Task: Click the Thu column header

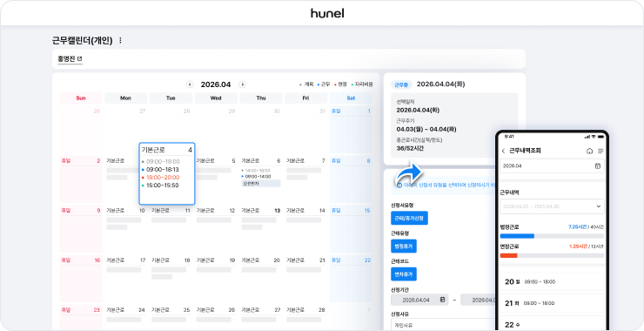Action: click(261, 98)
